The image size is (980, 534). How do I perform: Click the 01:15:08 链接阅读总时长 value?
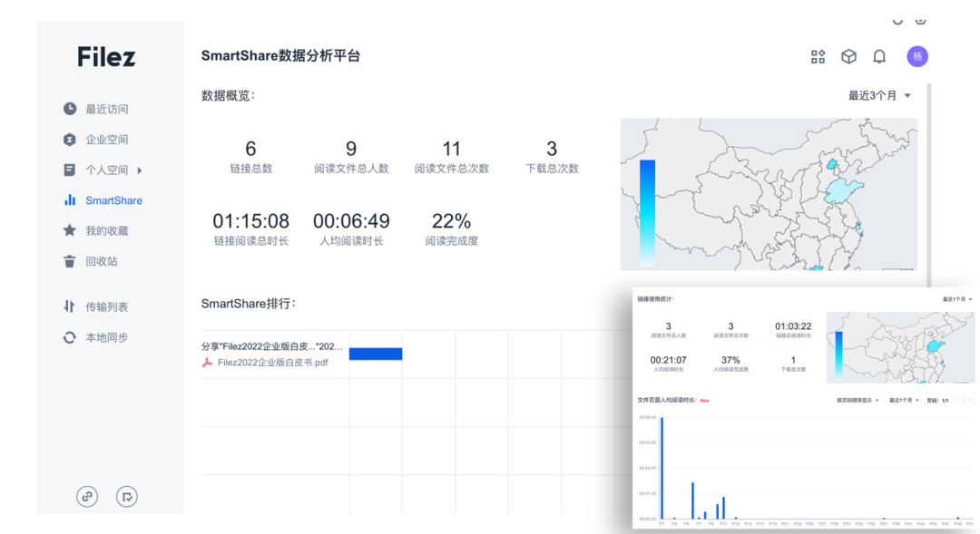(x=250, y=221)
